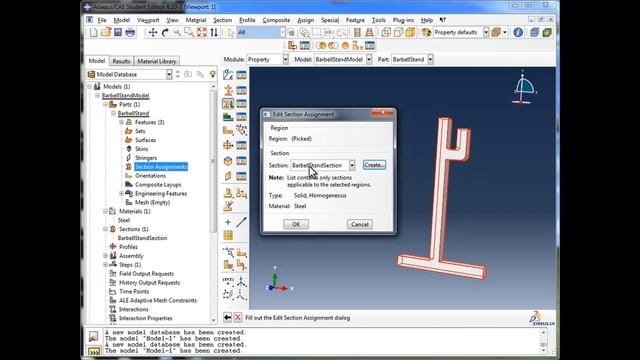Click the Create Datum Point plus icon
This screenshot has height=360, width=640.
tap(228, 222)
